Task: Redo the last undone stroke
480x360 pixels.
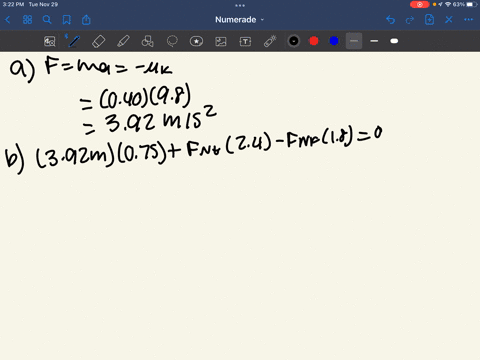Action: click(x=410, y=20)
